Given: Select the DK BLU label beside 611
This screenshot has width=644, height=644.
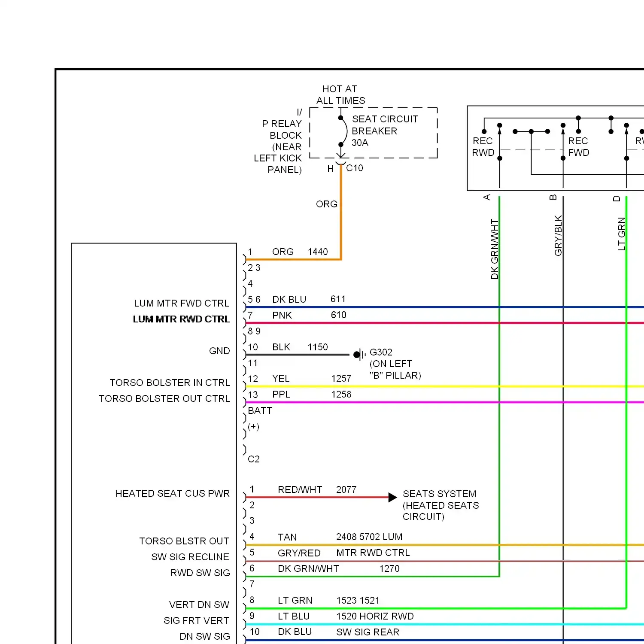Looking at the screenshot, I should click(289, 300).
